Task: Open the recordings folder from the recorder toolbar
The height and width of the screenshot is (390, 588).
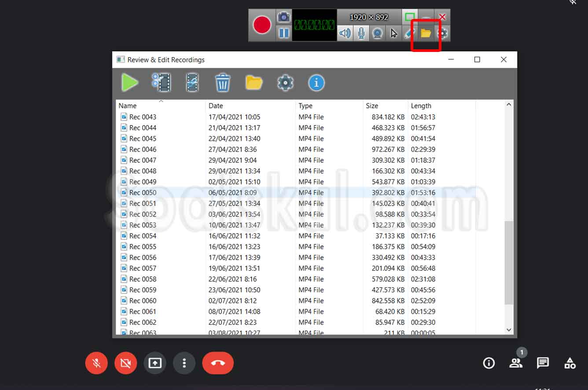Action: click(425, 33)
